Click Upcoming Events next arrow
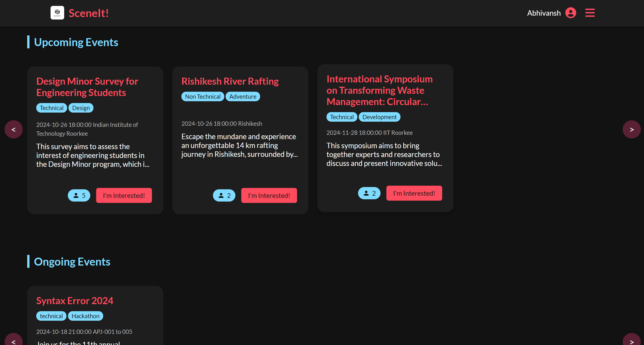This screenshot has height=345, width=644. [632, 129]
